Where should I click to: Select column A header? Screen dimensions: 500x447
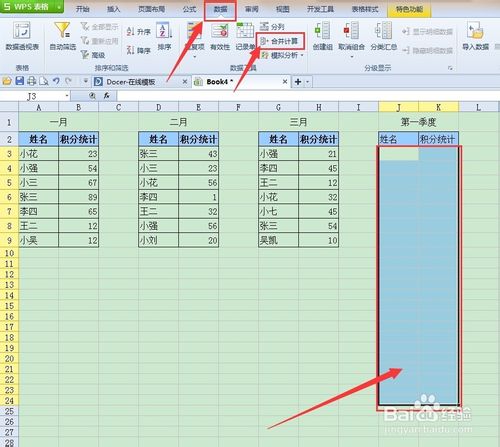point(39,107)
